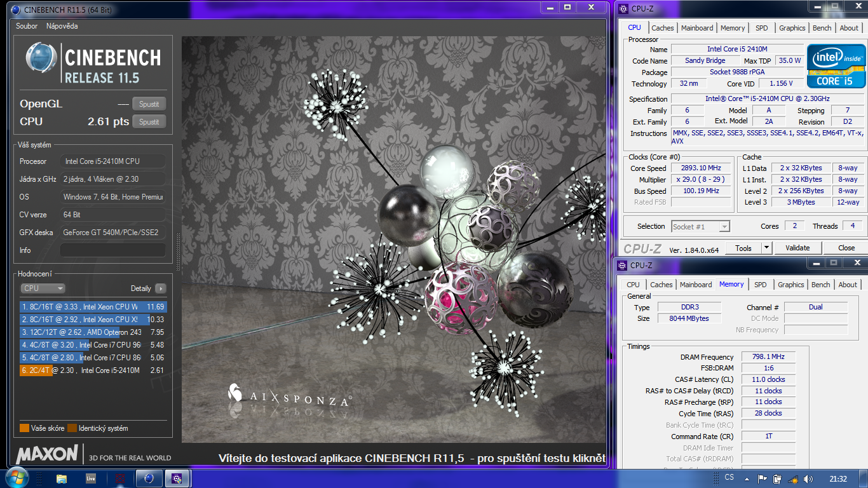Image resolution: width=868 pixels, height=488 pixels.
Task: Click the Info text field in Cinebench
Action: click(112, 250)
